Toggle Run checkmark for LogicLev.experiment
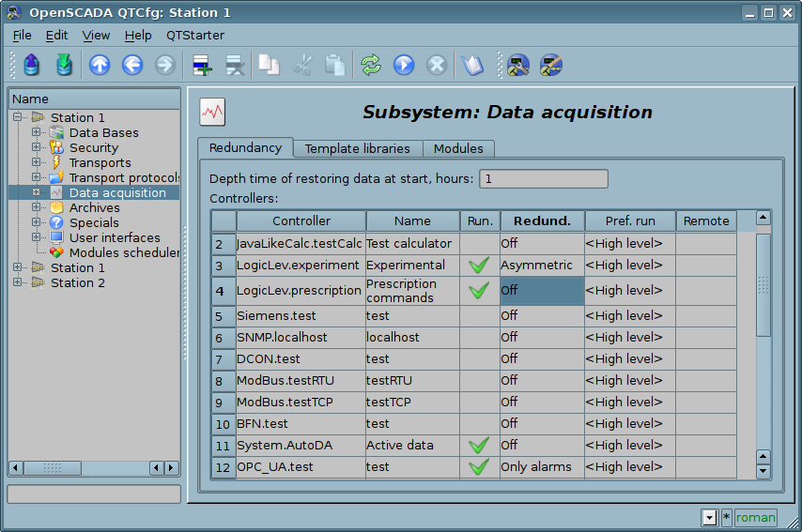The image size is (802, 532). (x=479, y=266)
